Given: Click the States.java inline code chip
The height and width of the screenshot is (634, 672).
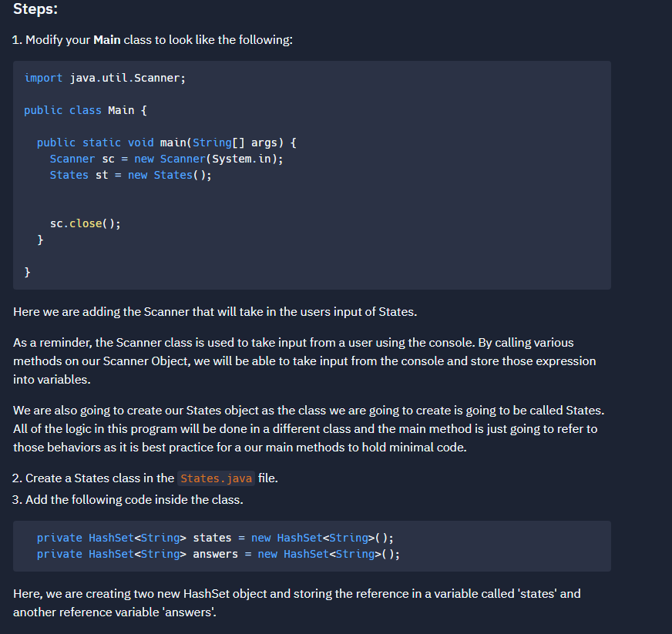Looking at the screenshot, I should [216, 478].
